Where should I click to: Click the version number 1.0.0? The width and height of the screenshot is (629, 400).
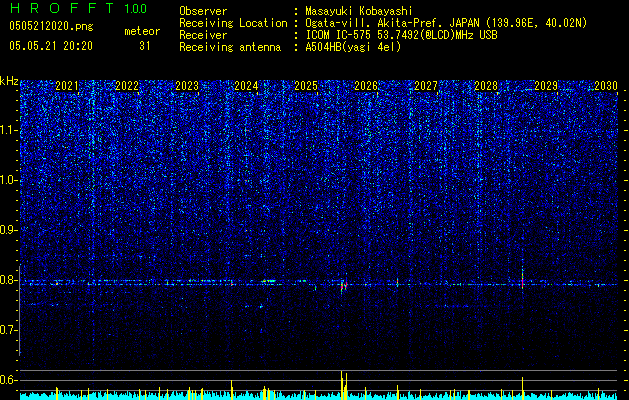click(136, 8)
